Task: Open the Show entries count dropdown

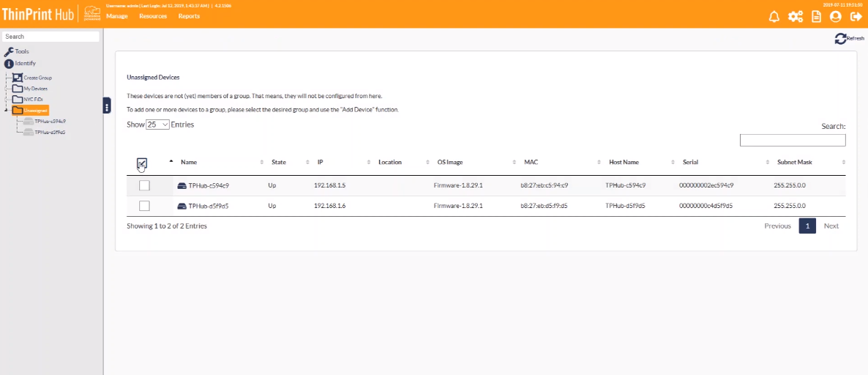Action: pyautogui.click(x=158, y=125)
